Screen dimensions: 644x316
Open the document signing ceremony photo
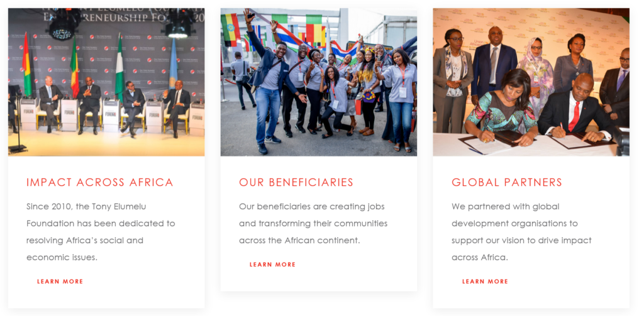(x=531, y=82)
